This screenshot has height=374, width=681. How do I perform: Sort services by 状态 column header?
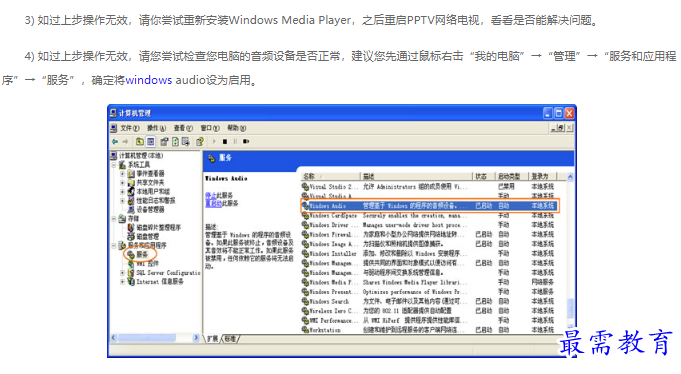483,176
